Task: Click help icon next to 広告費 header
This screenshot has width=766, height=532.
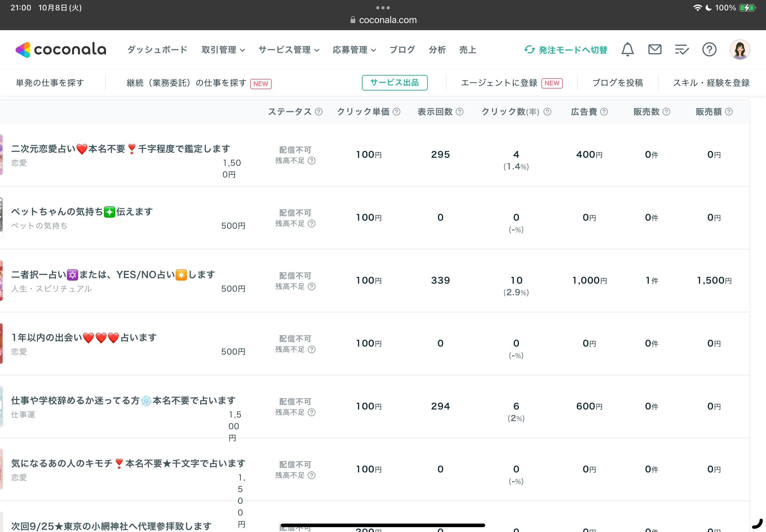Action: (x=604, y=112)
